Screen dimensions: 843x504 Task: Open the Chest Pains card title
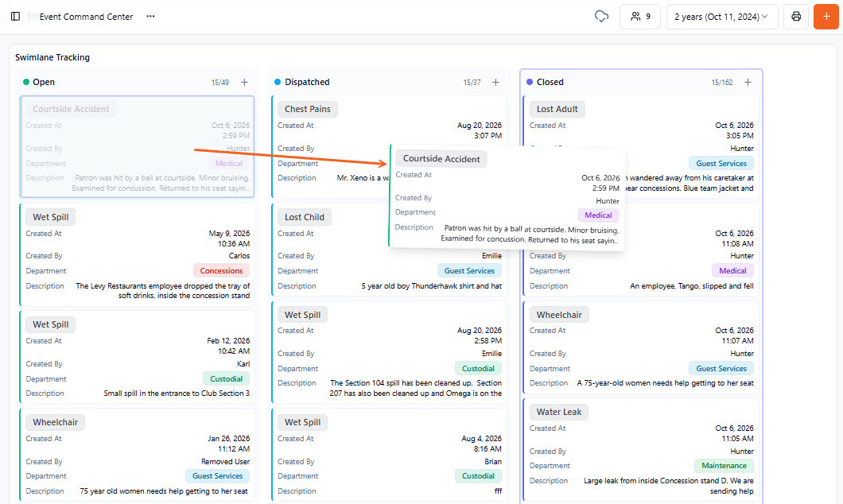[308, 109]
